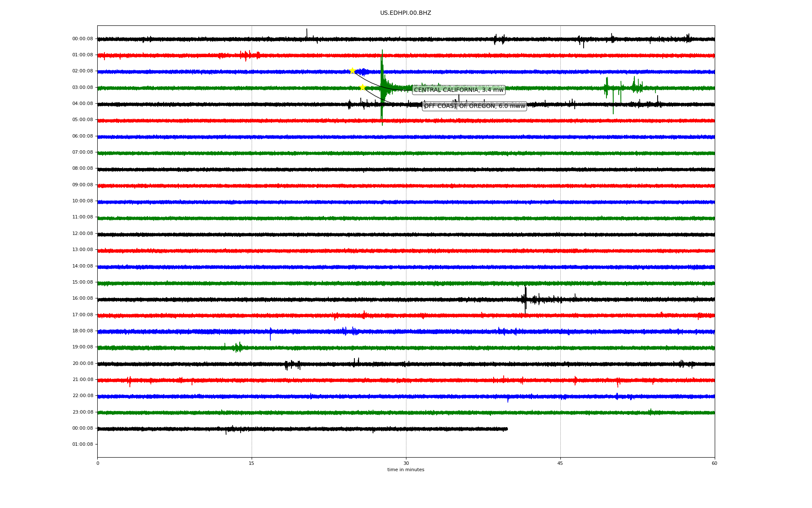Screen dimensions: 812x508
Task: Click the 23:00:08 row time label
Action: pos(82,412)
